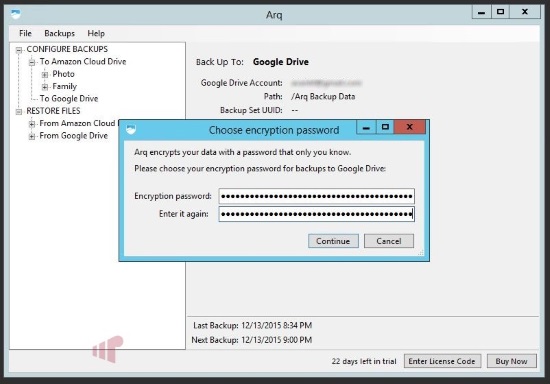
Task: Click the Arq icon in the password dialog title bar
Action: pyautogui.click(x=131, y=129)
